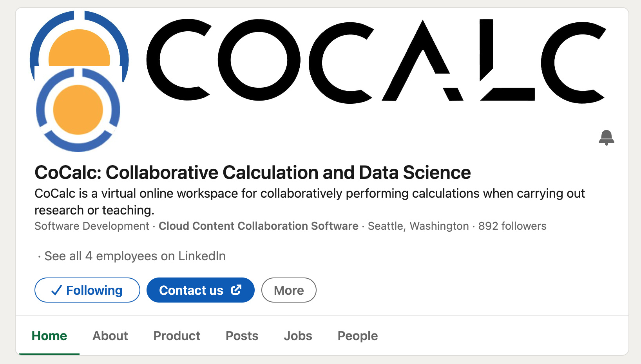This screenshot has height=364, width=641.
Task: Click the notification bell icon
Action: coord(606,137)
